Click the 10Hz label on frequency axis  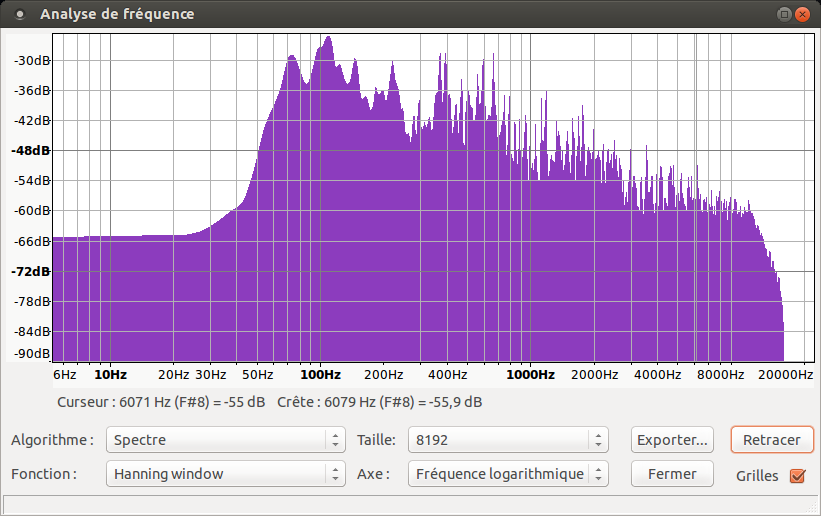pos(110,375)
